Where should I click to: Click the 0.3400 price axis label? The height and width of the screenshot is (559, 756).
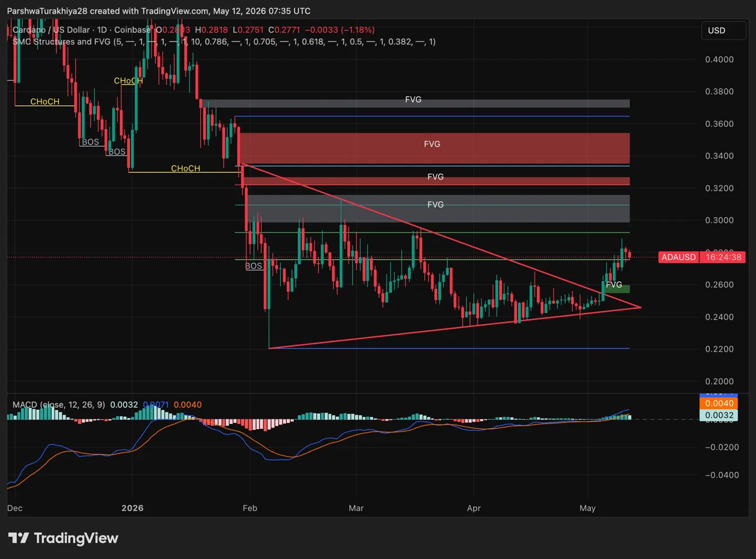point(719,156)
